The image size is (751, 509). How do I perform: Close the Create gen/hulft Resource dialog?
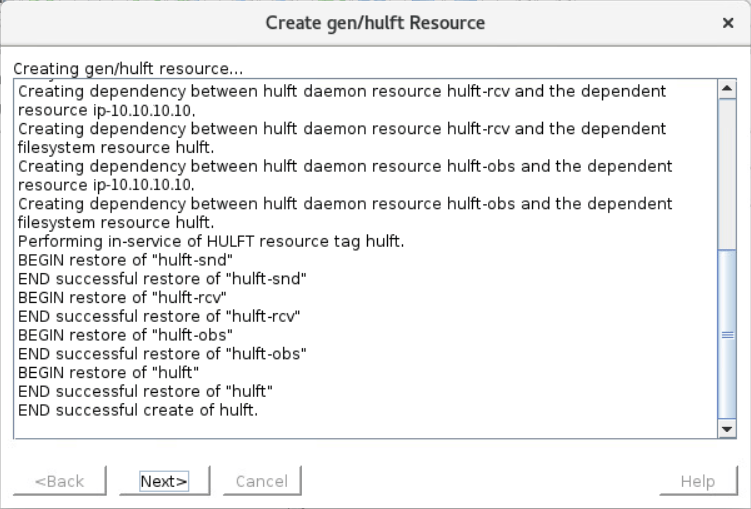click(x=728, y=23)
